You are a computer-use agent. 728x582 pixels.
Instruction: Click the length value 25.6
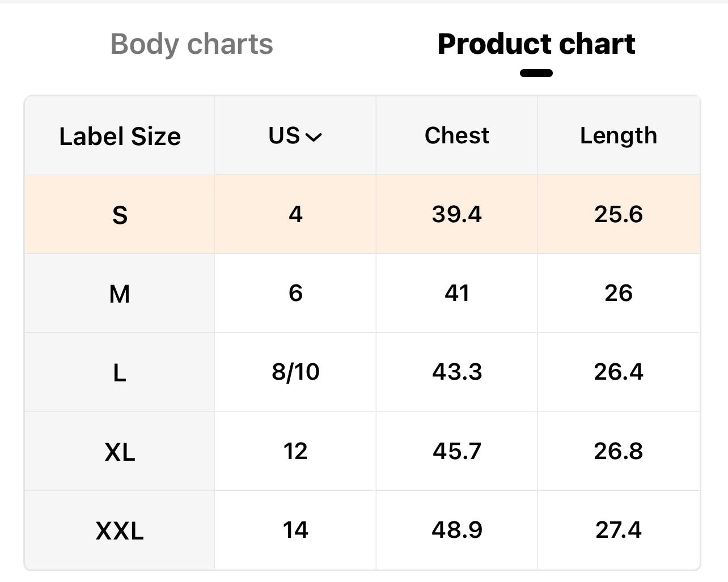click(x=619, y=214)
